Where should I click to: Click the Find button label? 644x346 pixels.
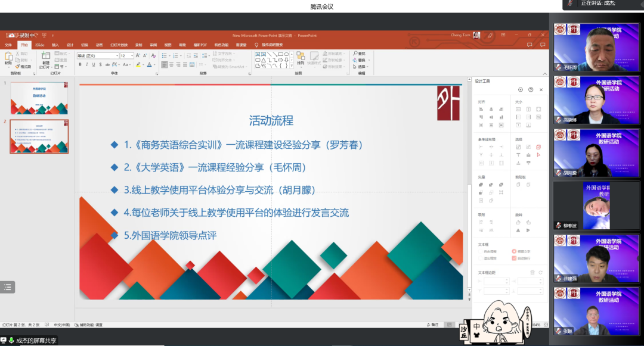pyautogui.click(x=361, y=53)
